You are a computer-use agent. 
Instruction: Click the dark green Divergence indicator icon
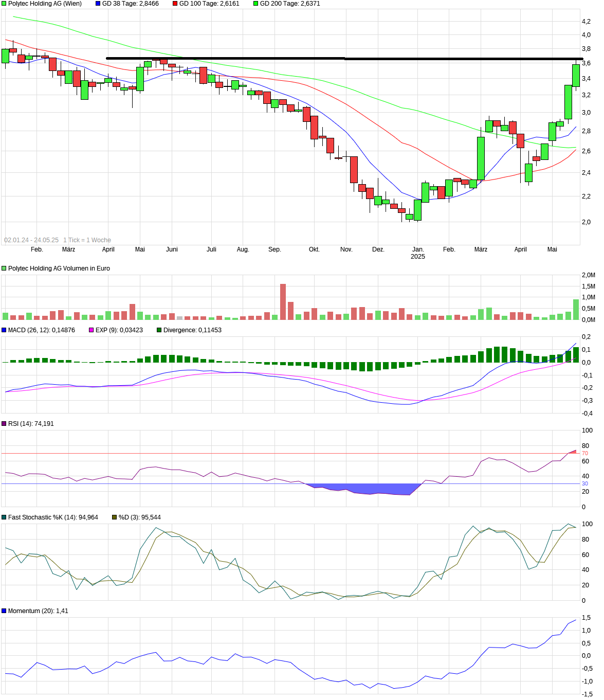pos(158,331)
